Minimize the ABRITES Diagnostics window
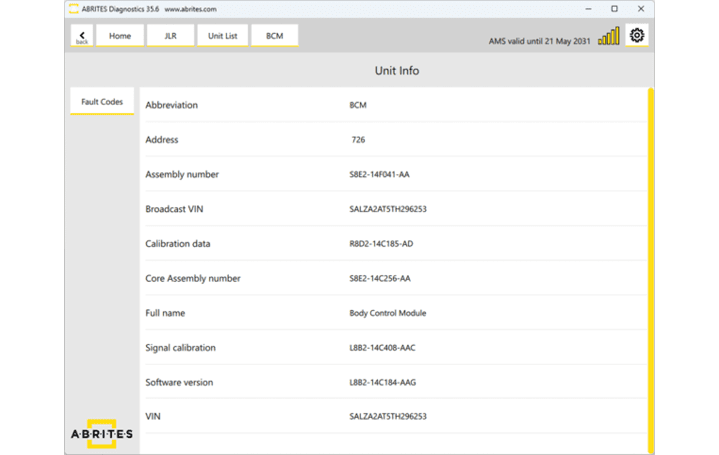The image size is (719, 455). [x=588, y=9]
